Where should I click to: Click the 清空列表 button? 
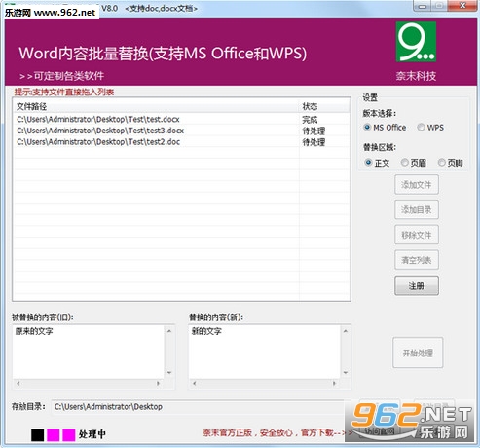pyautogui.click(x=417, y=260)
